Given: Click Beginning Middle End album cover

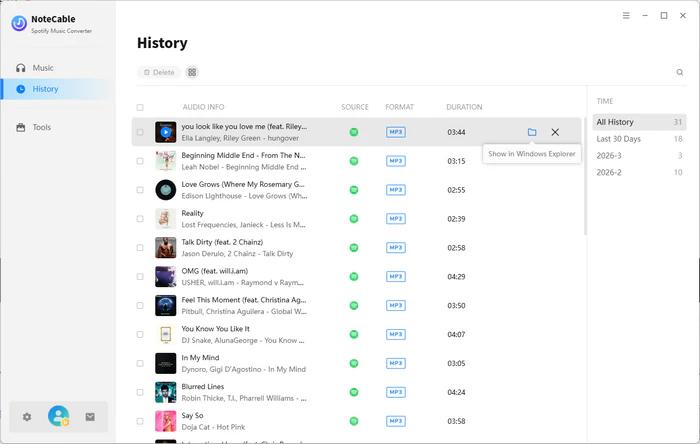Looking at the screenshot, I should pyautogui.click(x=166, y=161).
